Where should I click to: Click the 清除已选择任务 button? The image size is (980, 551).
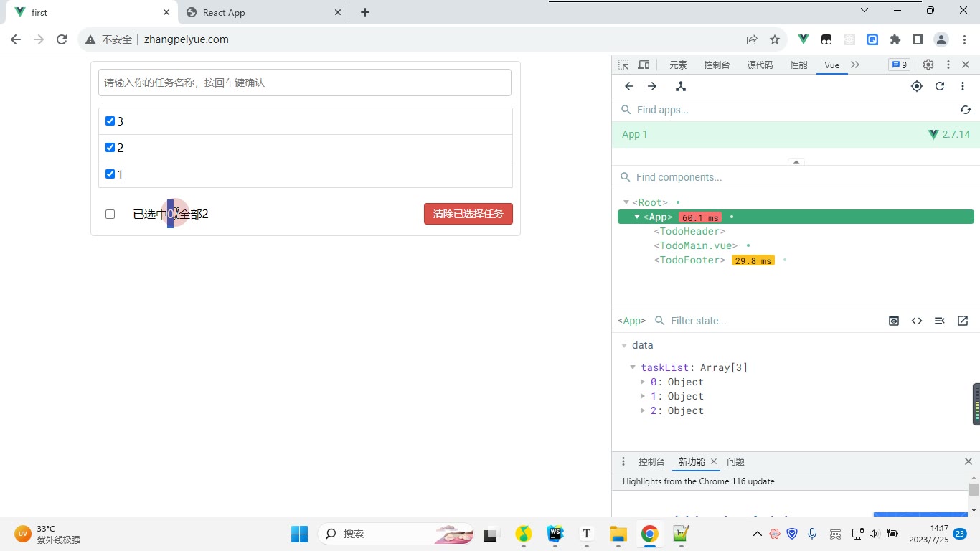coord(468,214)
